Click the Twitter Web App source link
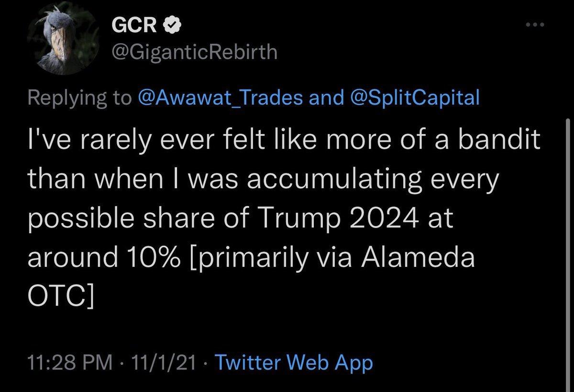Screen dimensions: 574x392 click(294, 363)
